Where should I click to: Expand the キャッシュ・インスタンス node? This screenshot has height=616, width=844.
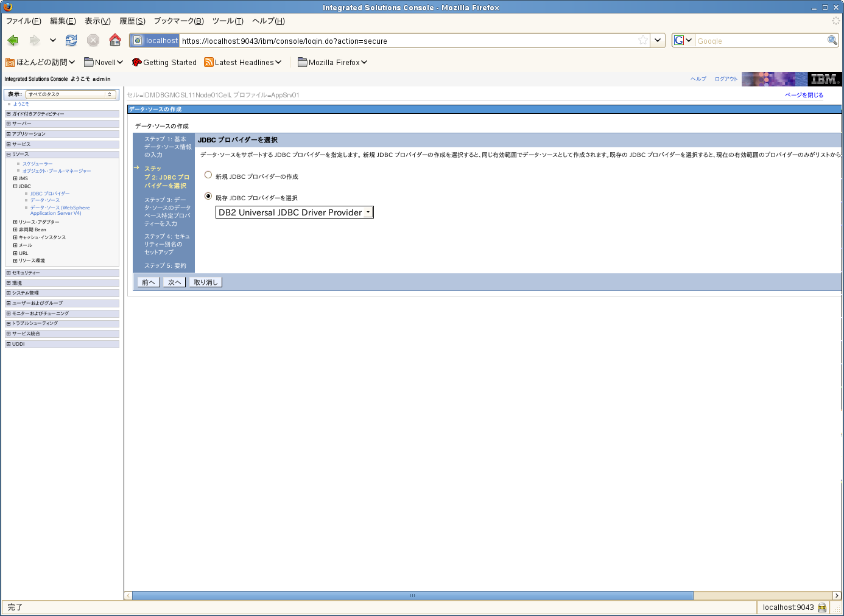pos(15,237)
